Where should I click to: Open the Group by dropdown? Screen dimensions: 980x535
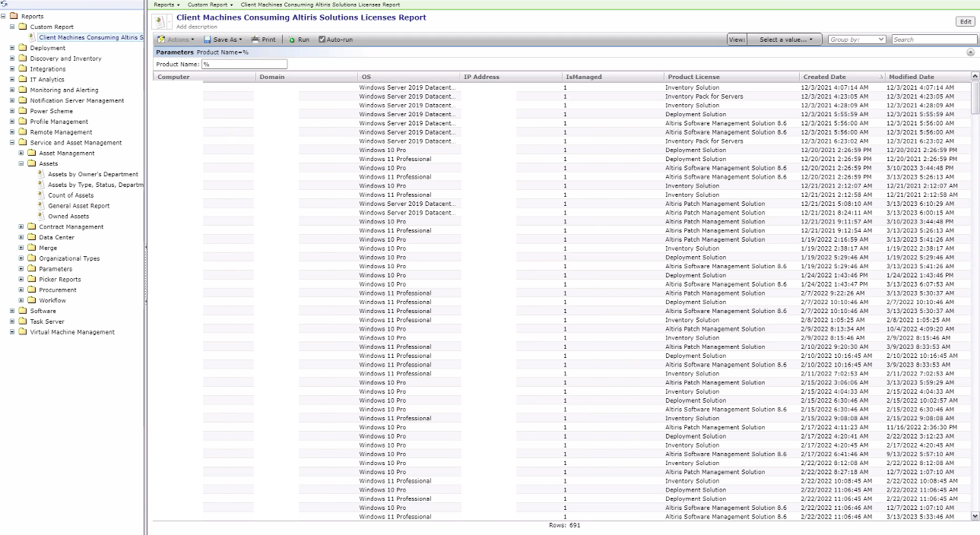click(857, 40)
